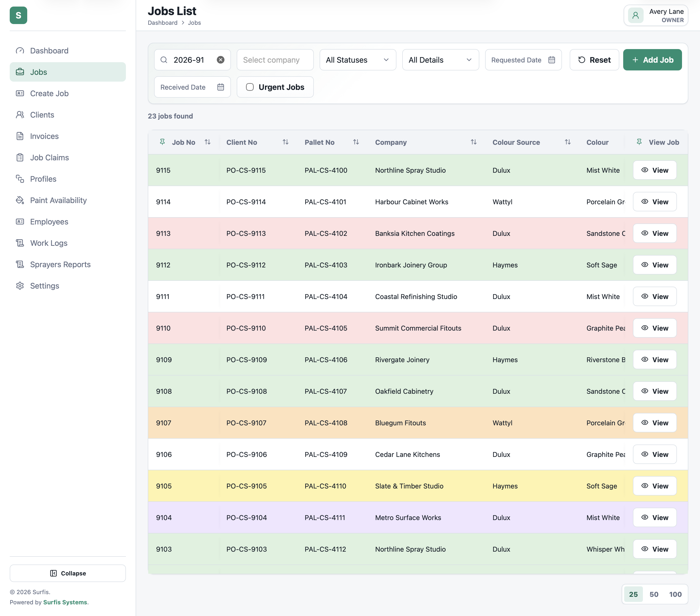This screenshot has height=616, width=700.
Task: Click the calendar icon in Requested Date
Action: point(551,60)
